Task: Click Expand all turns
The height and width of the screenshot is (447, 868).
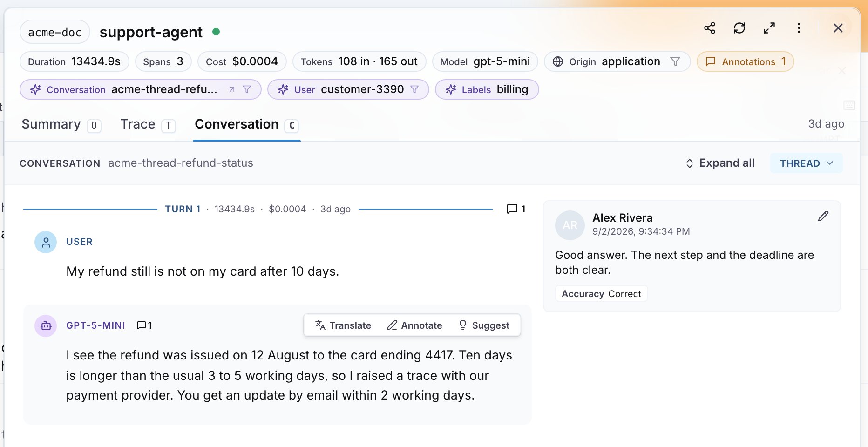Action: [x=720, y=163]
